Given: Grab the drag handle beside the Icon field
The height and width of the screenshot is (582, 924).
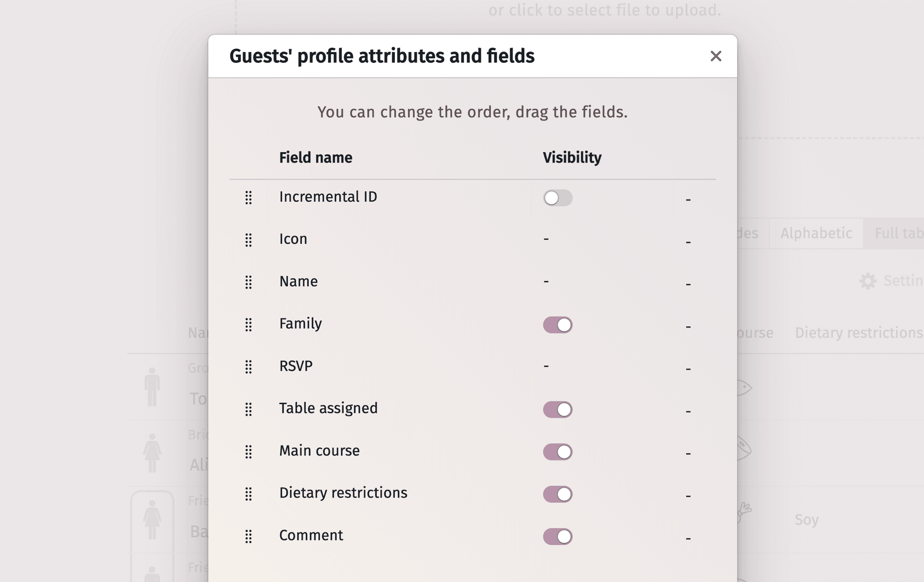Looking at the screenshot, I should coord(249,241).
